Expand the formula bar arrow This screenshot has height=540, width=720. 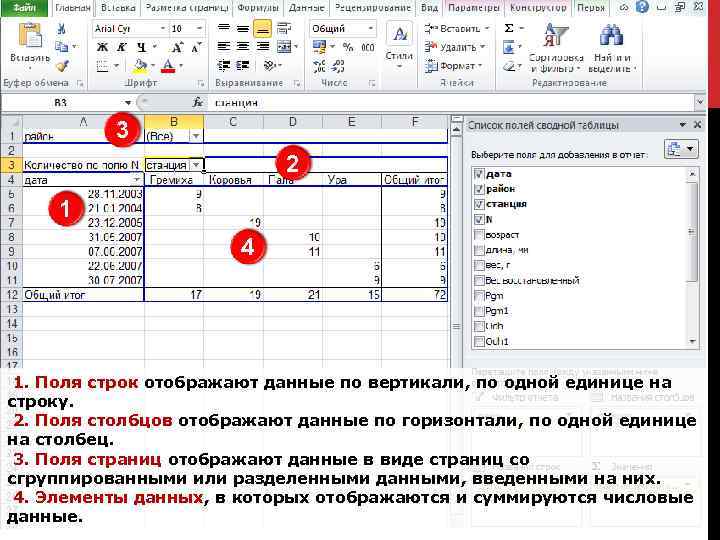click(699, 102)
